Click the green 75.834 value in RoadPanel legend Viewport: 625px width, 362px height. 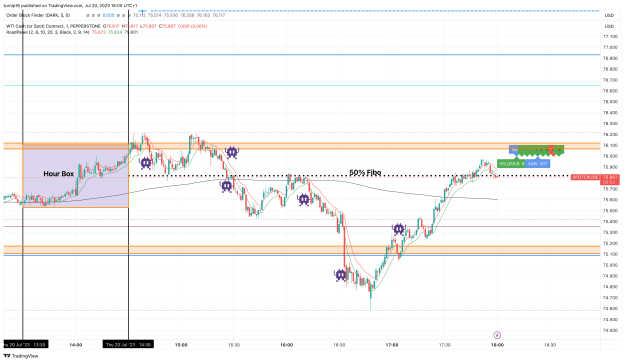[115, 32]
